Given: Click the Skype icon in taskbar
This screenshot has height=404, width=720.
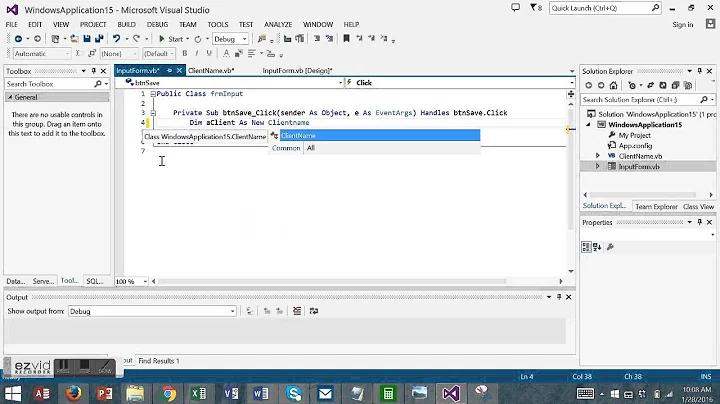Looking at the screenshot, I should (294, 393).
